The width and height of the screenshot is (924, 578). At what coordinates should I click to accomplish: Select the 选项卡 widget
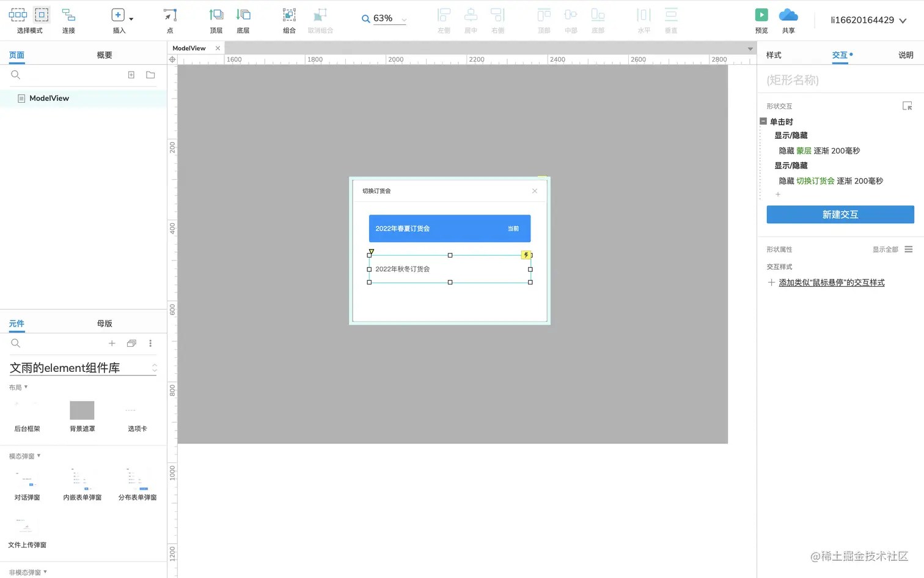click(137, 416)
